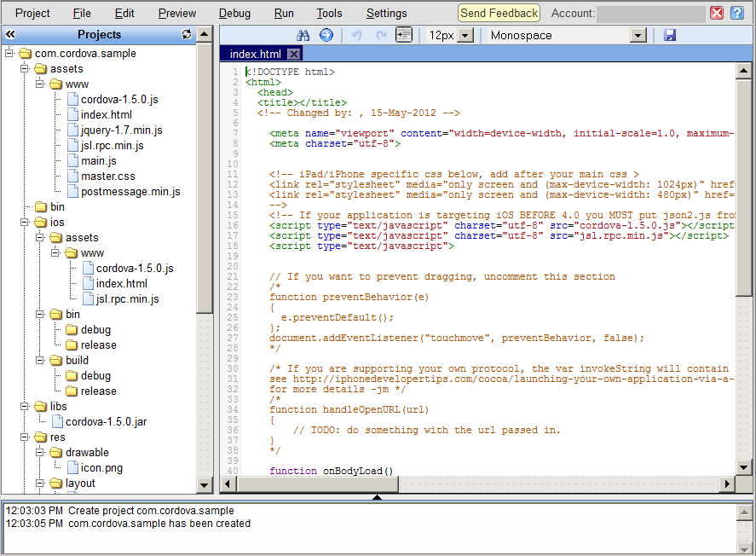The width and height of the screenshot is (756, 556).
Task: Open the Preview menu
Action: point(177,13)
